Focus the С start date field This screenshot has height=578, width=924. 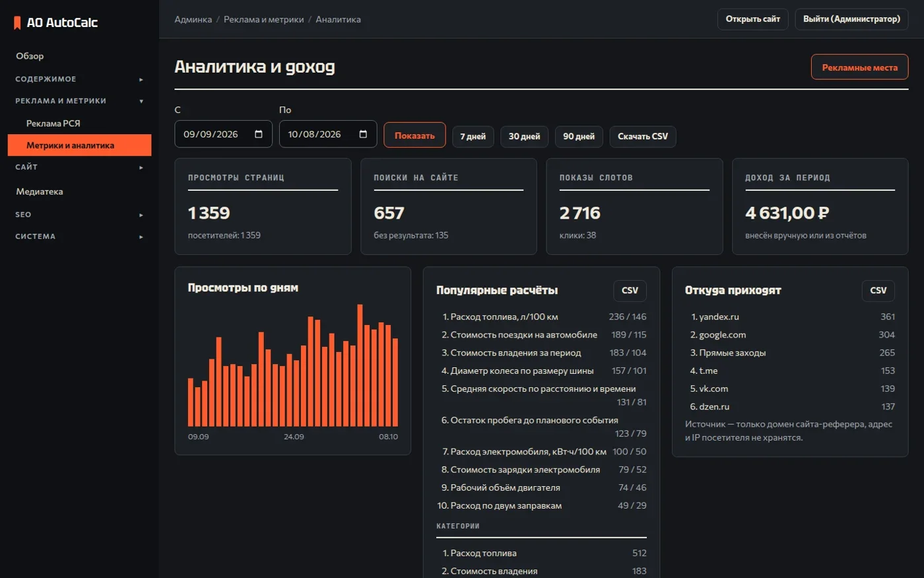tap(224, 134)
